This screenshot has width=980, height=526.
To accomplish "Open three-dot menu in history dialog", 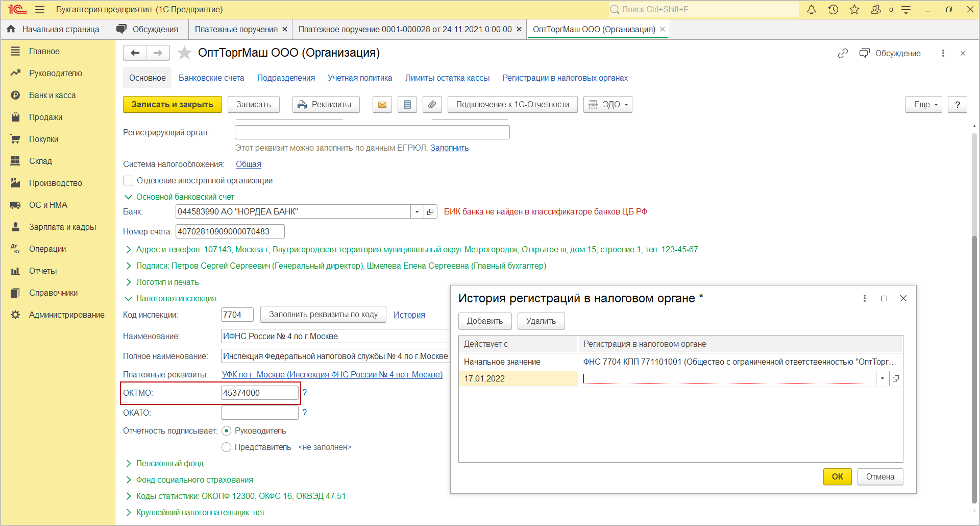I will click(x=865, y=298).
